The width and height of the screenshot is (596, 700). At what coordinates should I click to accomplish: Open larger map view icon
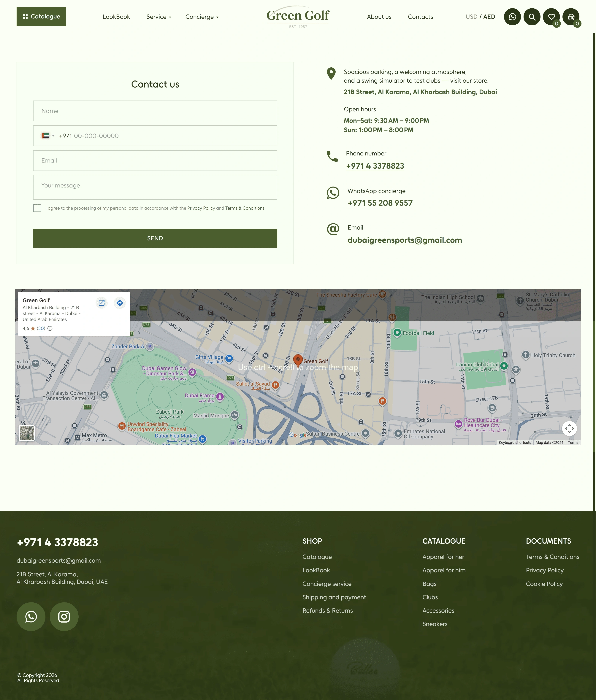point(102,303)
